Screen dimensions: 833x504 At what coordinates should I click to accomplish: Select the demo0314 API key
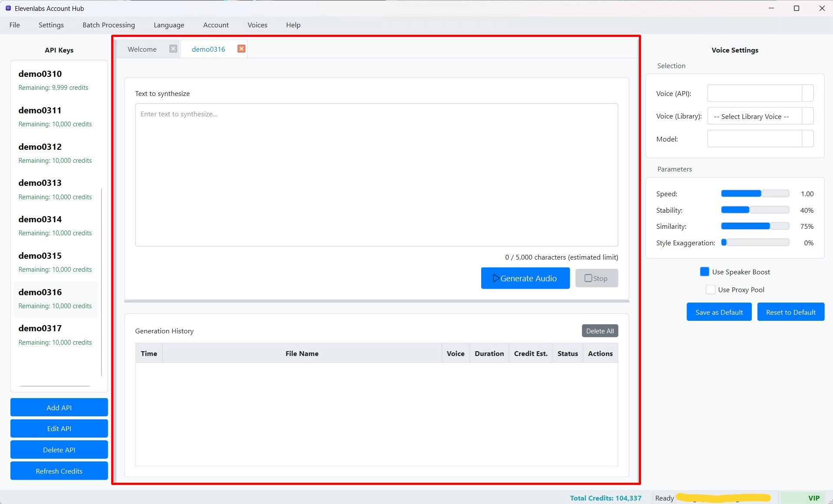tap(56, 226)
